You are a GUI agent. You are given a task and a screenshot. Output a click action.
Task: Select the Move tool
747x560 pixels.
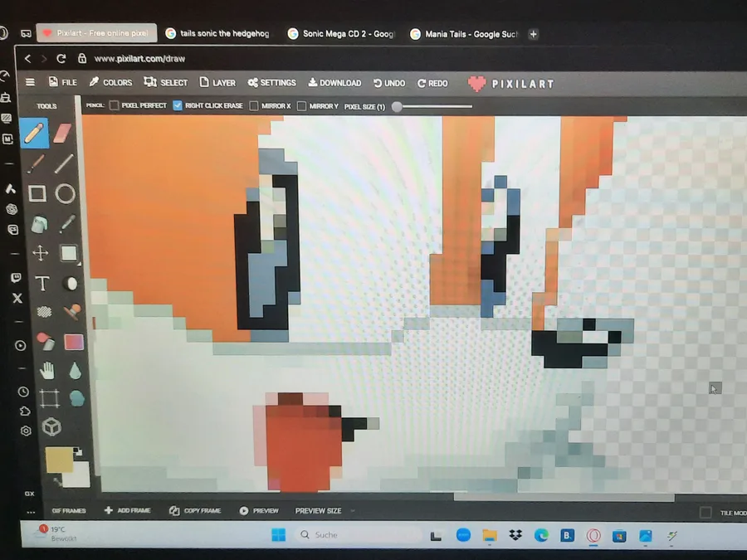tap(41, 253)
